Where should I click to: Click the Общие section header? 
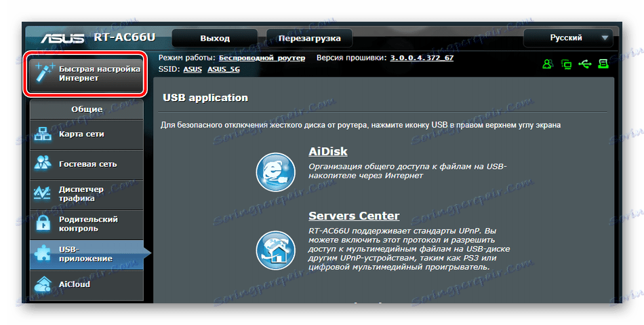coord(87,109)
